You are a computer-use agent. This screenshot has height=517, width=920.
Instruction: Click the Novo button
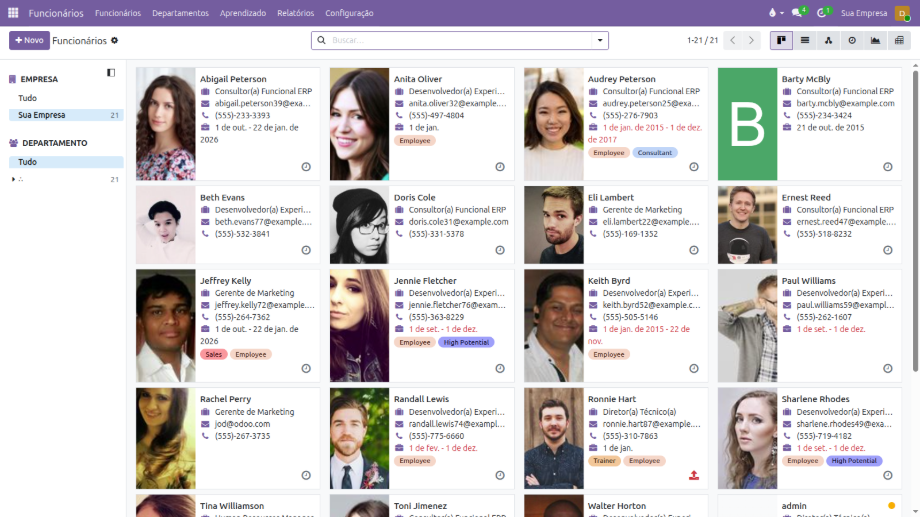[x=29, y=40]
